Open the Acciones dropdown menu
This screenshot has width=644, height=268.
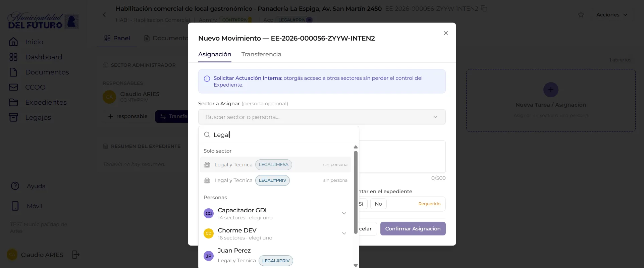coord(611,15)
